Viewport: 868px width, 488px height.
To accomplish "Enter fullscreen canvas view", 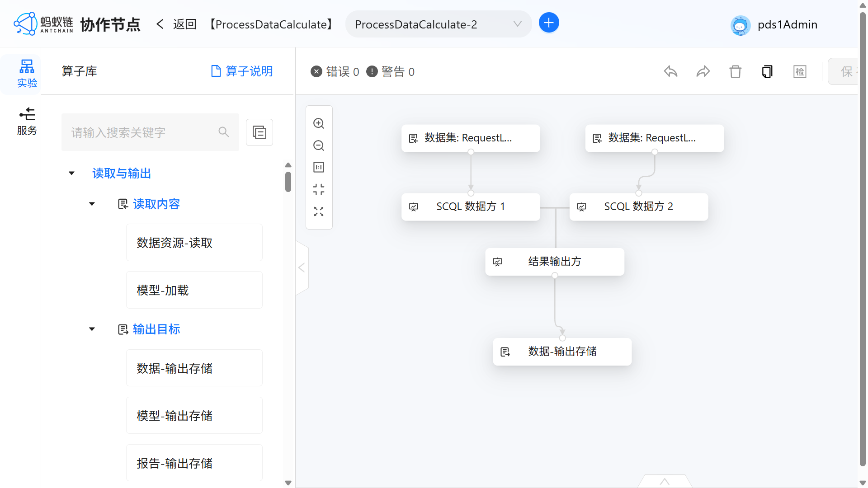I will coord(319,211).
